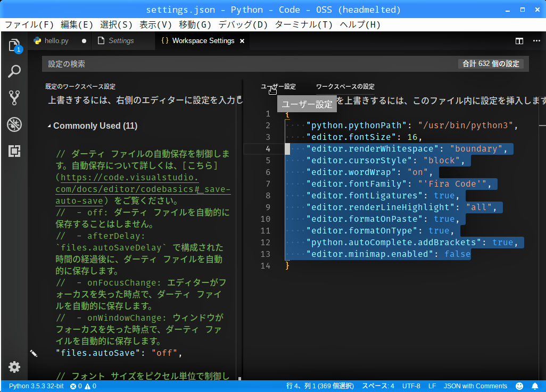The height and width of the screenshot is (392, 546).
Task: Click the "editor.formatOnPaste" setting key
Action: pyautogui.click(x=365, y=219)
